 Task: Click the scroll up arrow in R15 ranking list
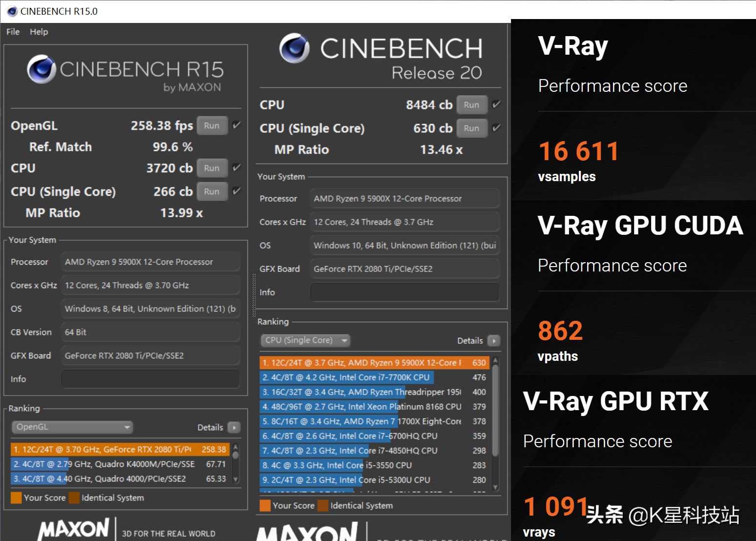click(236, 447)
